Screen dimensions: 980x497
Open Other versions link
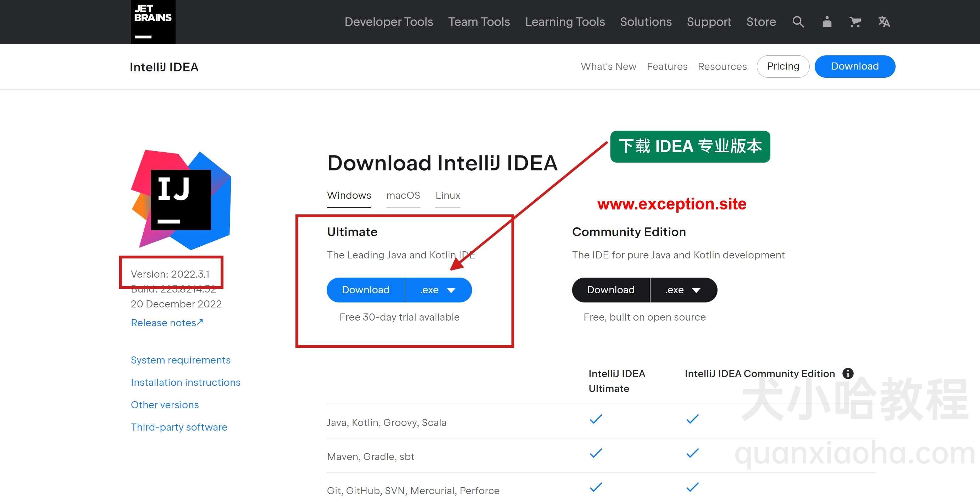click(x=165, y=404)
